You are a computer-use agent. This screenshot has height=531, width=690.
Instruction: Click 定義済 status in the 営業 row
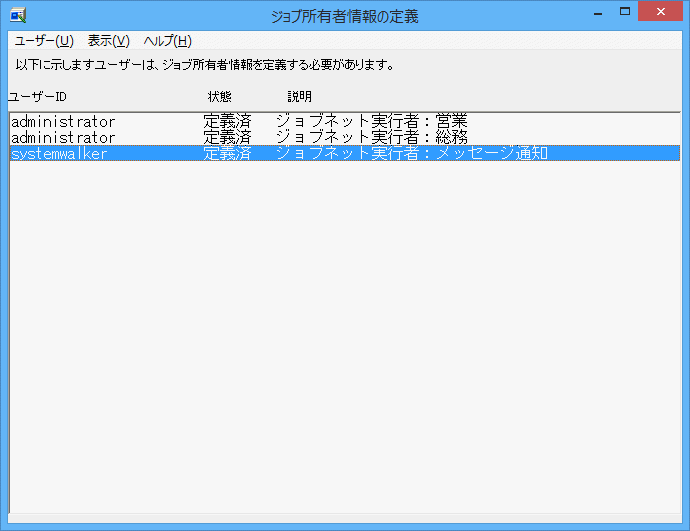[x=227, y=122]
